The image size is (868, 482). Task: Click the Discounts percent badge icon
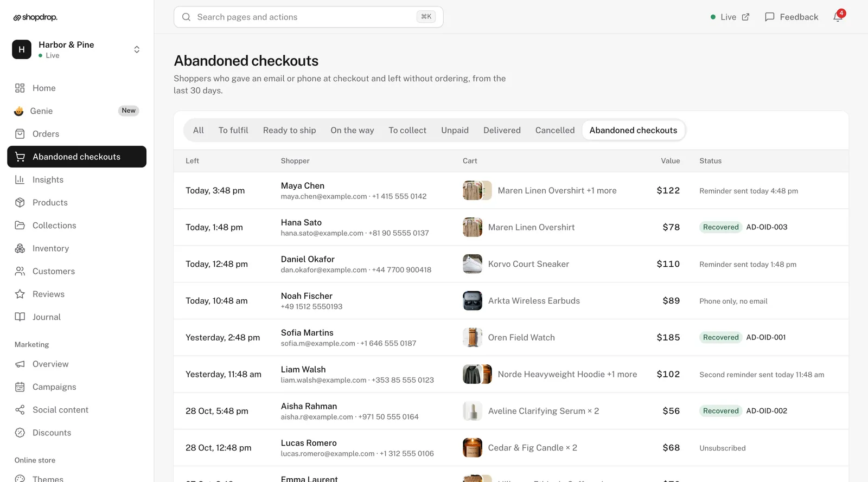[20, 433]
